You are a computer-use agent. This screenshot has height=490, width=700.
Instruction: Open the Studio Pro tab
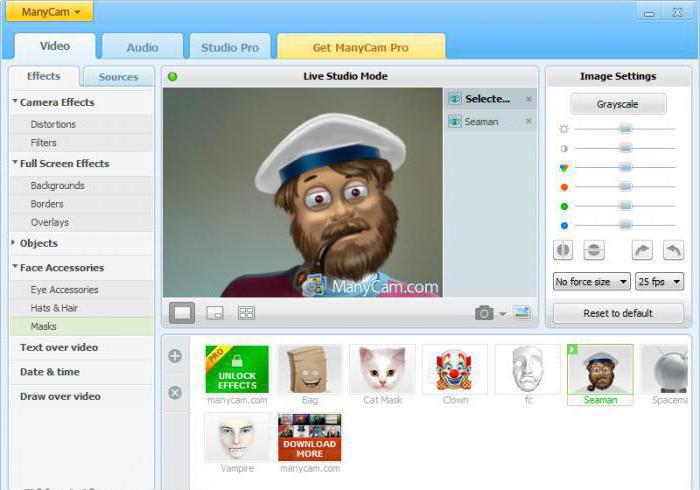pos(229,47)
